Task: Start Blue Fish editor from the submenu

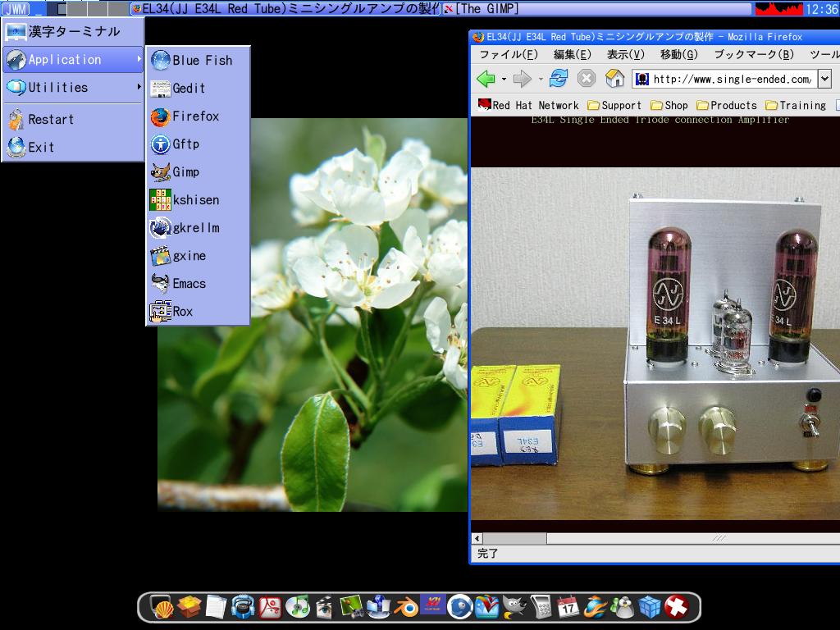Action: 201,61
